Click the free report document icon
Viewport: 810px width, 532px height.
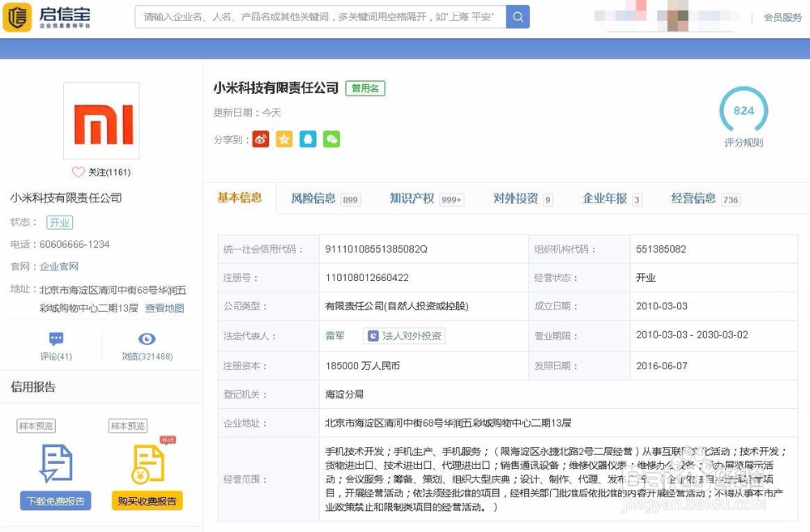tap(56, 463)
